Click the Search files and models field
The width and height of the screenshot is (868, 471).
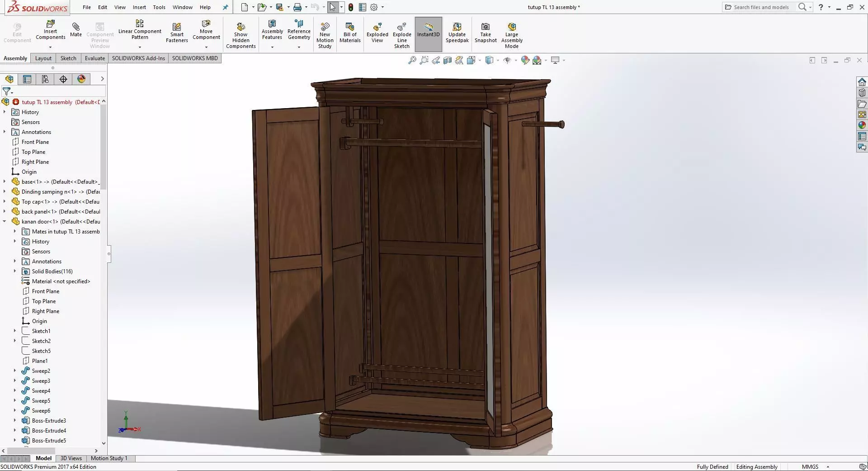(x=761, y=7)
